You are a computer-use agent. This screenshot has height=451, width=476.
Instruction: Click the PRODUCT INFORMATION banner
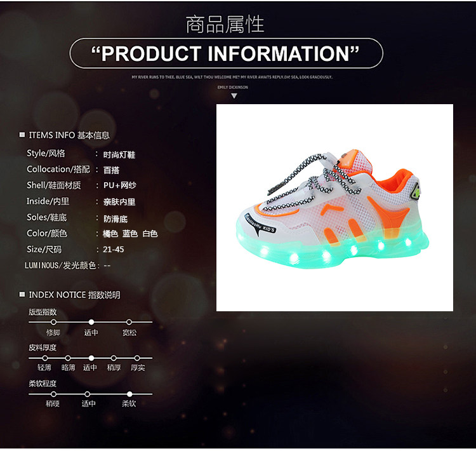tap(226, 53)
